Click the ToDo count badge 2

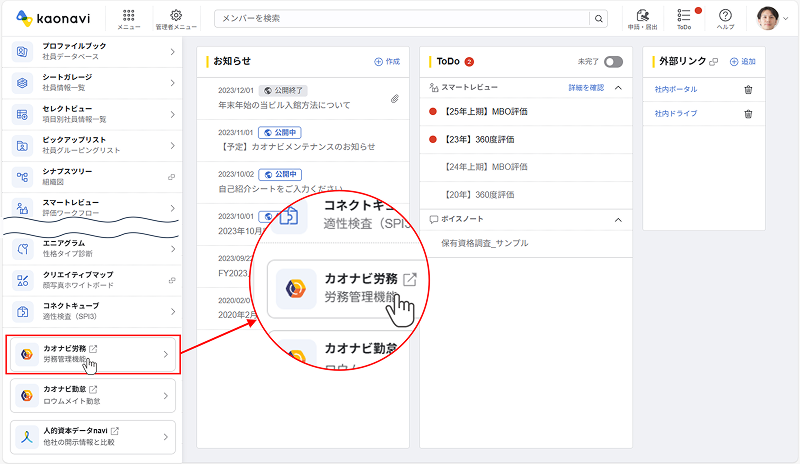[x=469, y=62]
